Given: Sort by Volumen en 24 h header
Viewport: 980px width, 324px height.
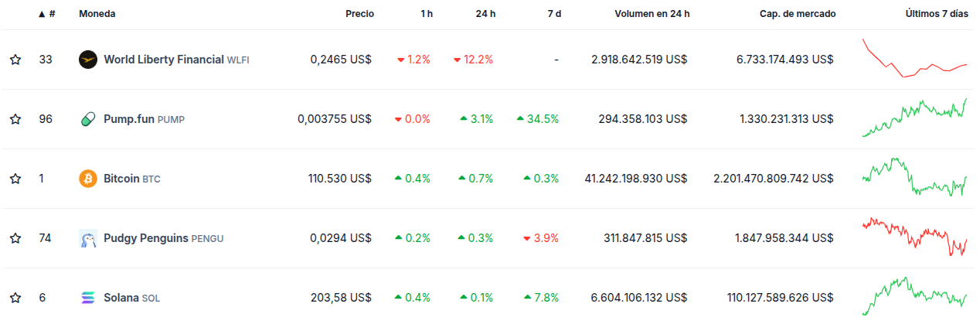Looking at the screenshot, I should (652, 14).
